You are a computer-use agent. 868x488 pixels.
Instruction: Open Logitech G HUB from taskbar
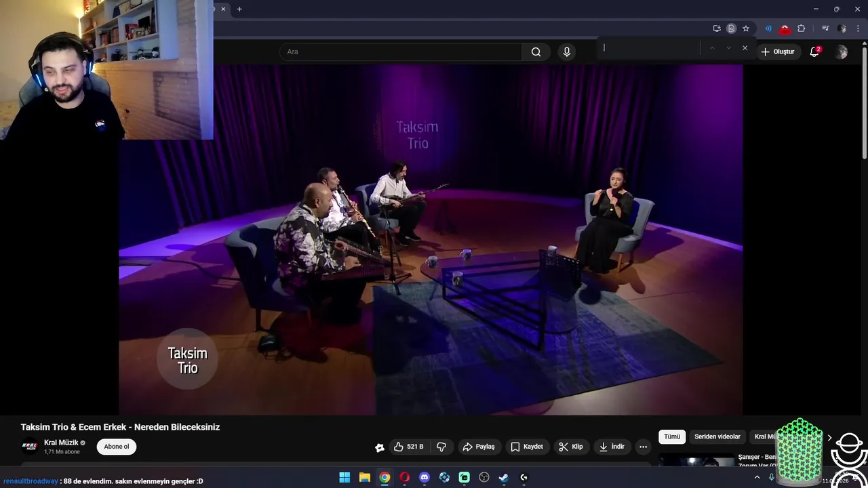pyautogui.click(x=524, y=478)
